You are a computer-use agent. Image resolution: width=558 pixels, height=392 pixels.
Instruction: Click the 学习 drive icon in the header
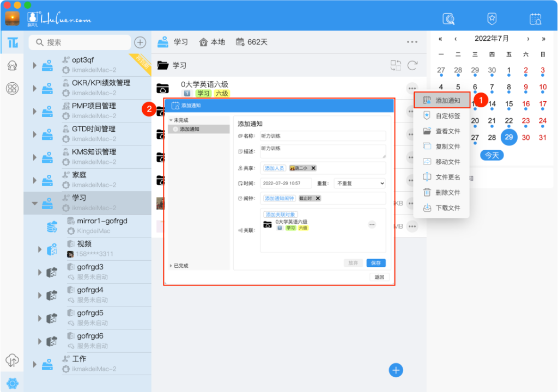click(x=163, y=42)
